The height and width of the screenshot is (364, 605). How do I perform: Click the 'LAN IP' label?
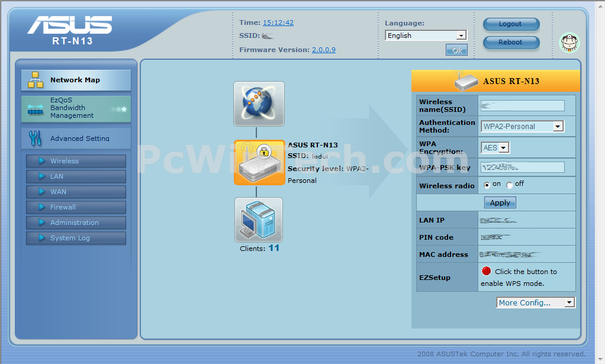point(432,220)
